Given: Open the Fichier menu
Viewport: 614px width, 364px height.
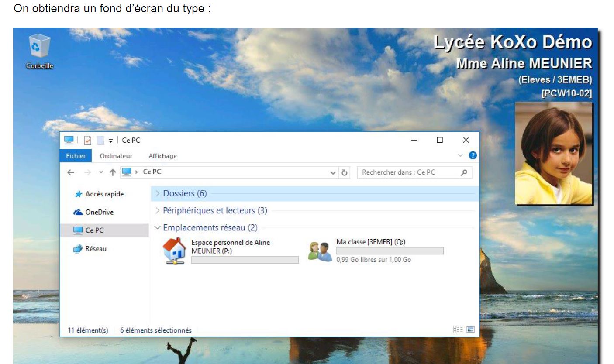Looking at the screenshot, I should coord(76,156).
